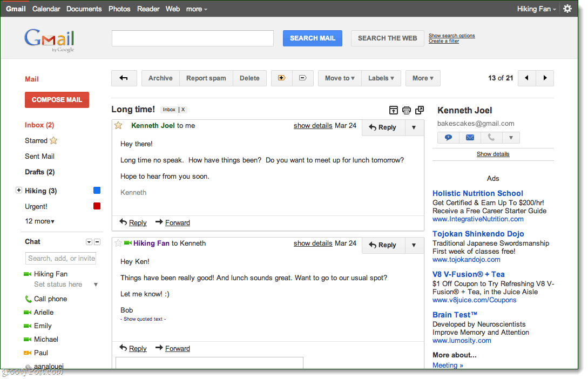
Task: Click Show quoted text link
Action: pos(143,319)
